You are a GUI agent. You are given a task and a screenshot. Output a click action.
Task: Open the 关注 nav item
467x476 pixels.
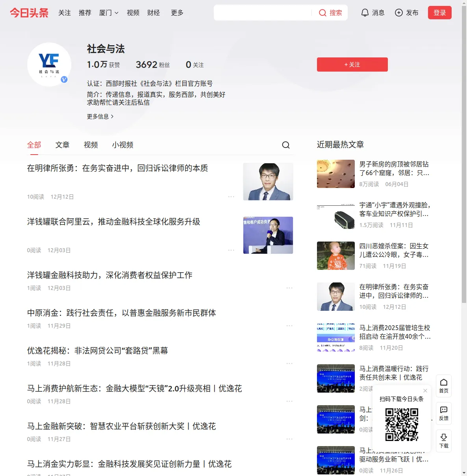click(x=65, y=13)
